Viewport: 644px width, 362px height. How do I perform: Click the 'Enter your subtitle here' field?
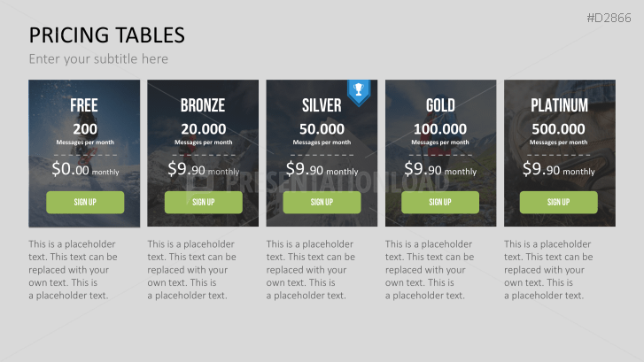pyautogui.click(x=98, y=59)
